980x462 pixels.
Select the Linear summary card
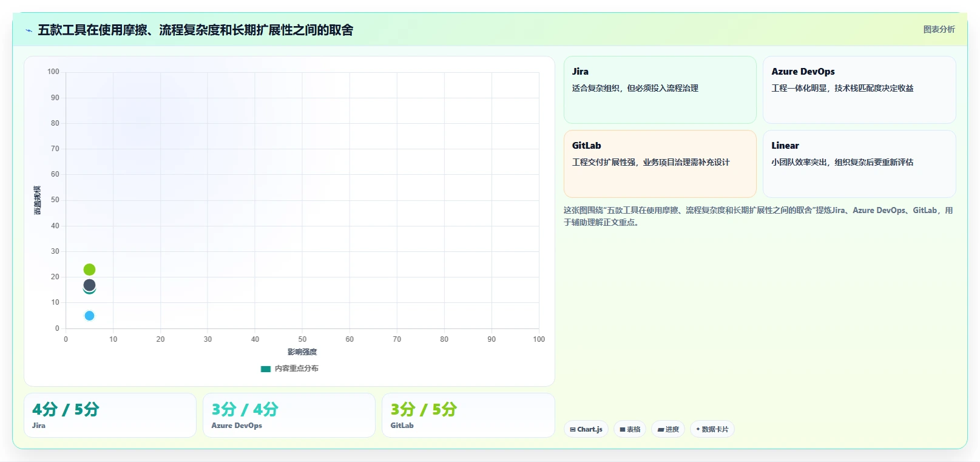pyautogui.click(x=859, y=164)
